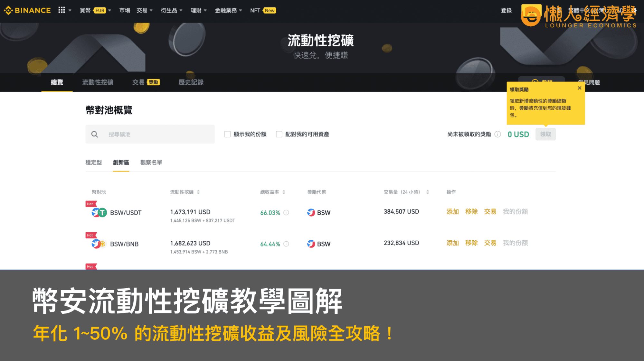Switch to 交易 獎勵 tab
This screenshot has height=361, width=644.
pyautogui.click(x=146, y=82)
